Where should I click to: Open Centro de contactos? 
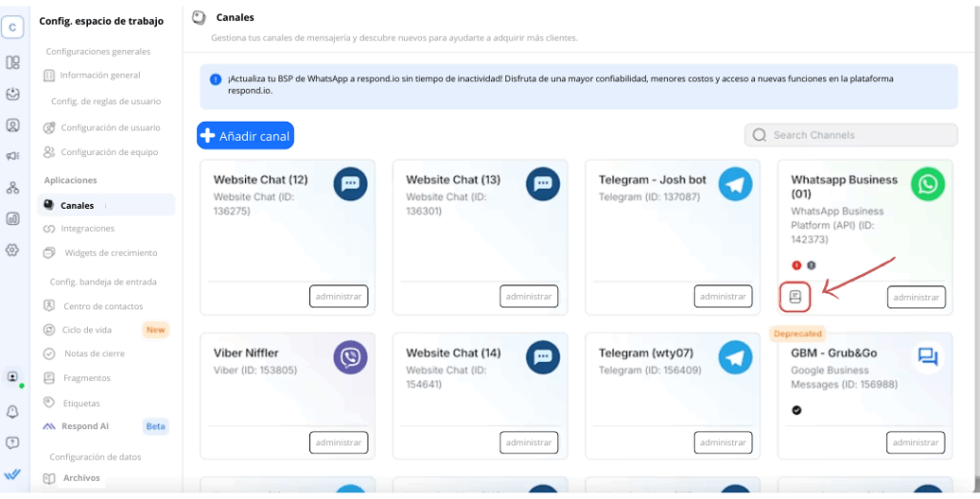[93, 306]
